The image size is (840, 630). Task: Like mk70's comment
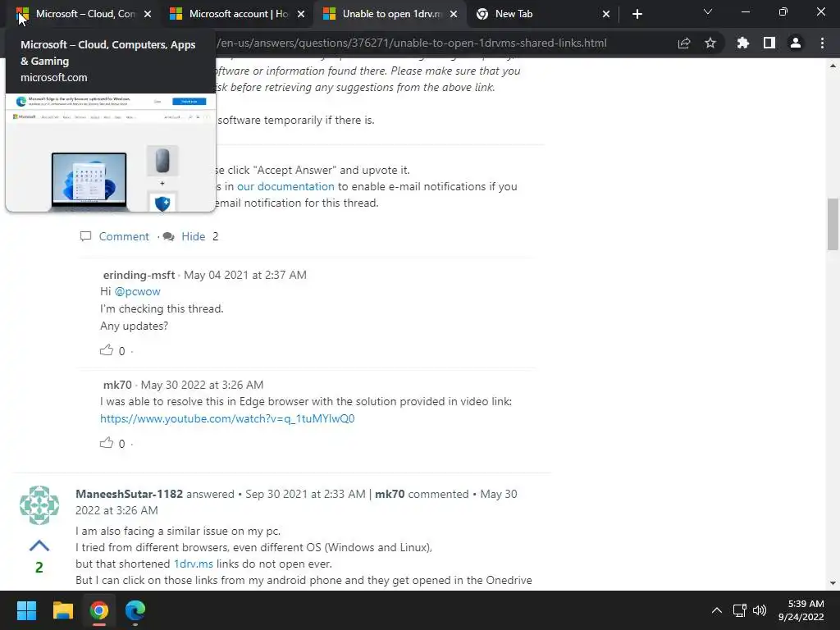(x=107, y=443)
